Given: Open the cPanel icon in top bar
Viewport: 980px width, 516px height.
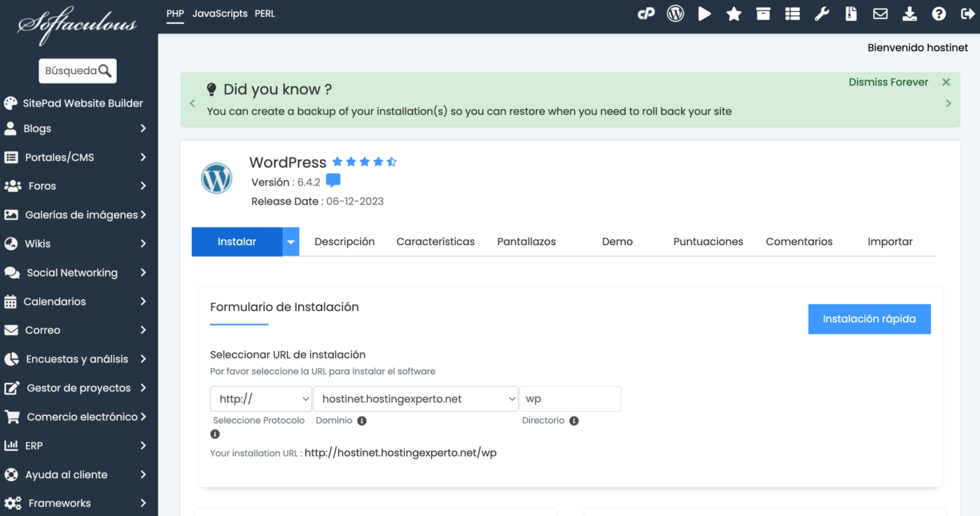Looking at the screenshot, I should click(645, 13).
